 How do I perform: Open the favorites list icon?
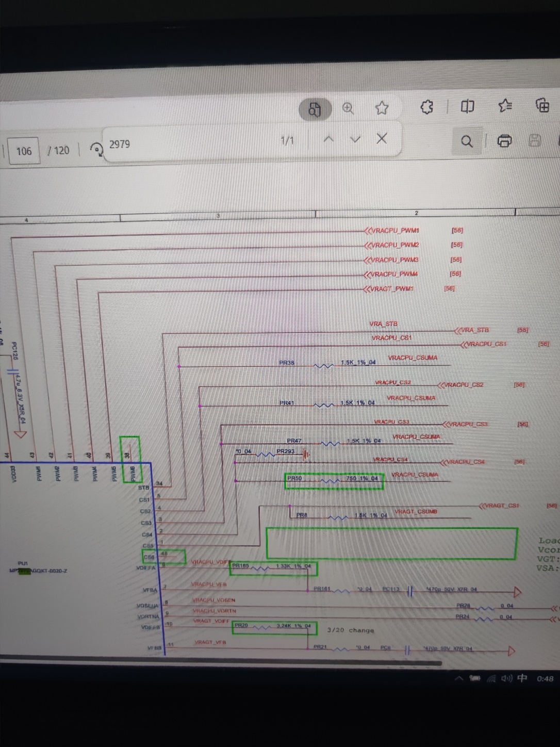click(x=505, y=106)
